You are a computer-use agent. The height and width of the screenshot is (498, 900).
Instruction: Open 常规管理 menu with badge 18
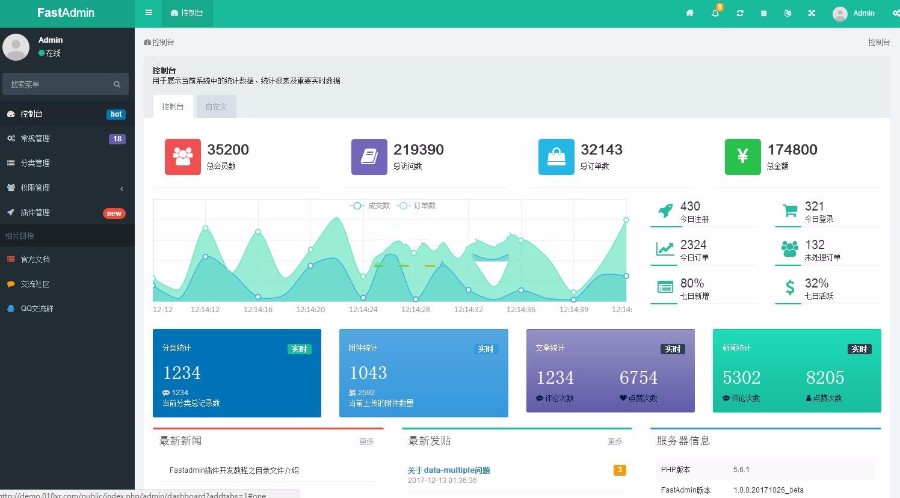[67, 139]
